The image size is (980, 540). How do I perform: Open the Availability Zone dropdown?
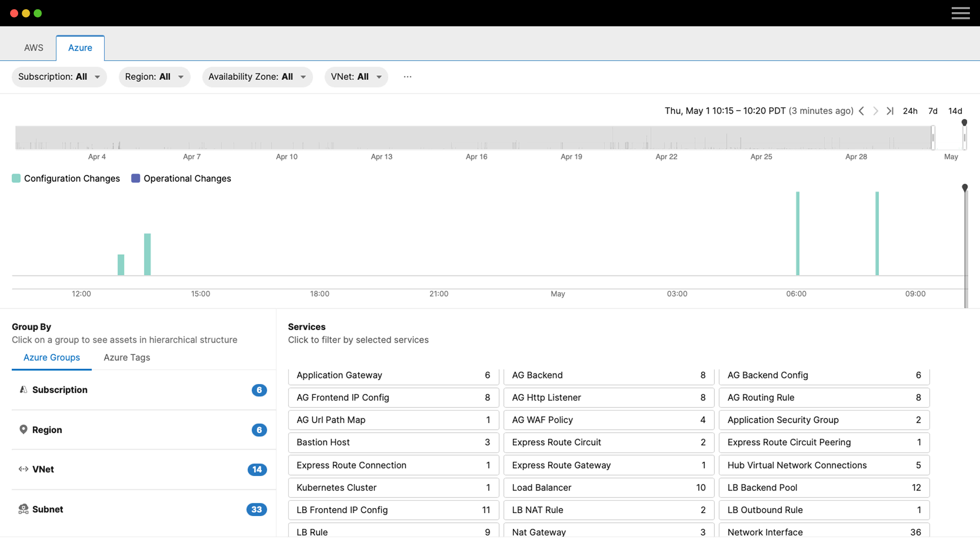point(257,77)
